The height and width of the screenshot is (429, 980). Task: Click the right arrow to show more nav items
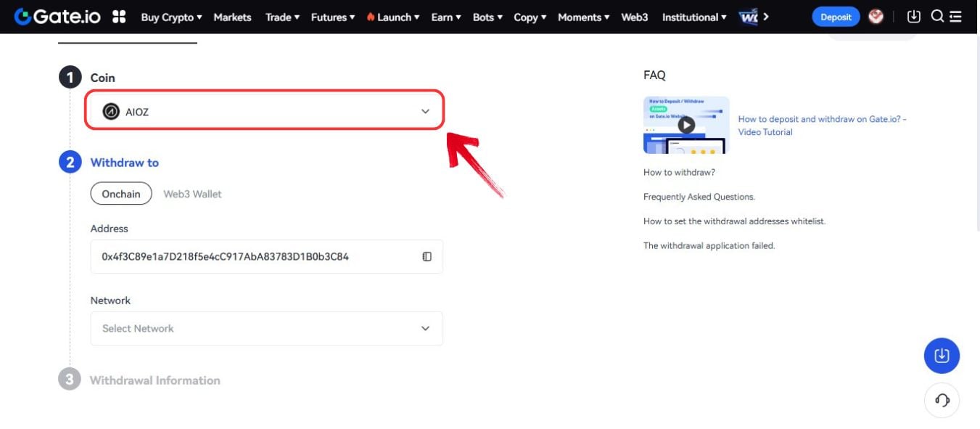coord(766,17)
